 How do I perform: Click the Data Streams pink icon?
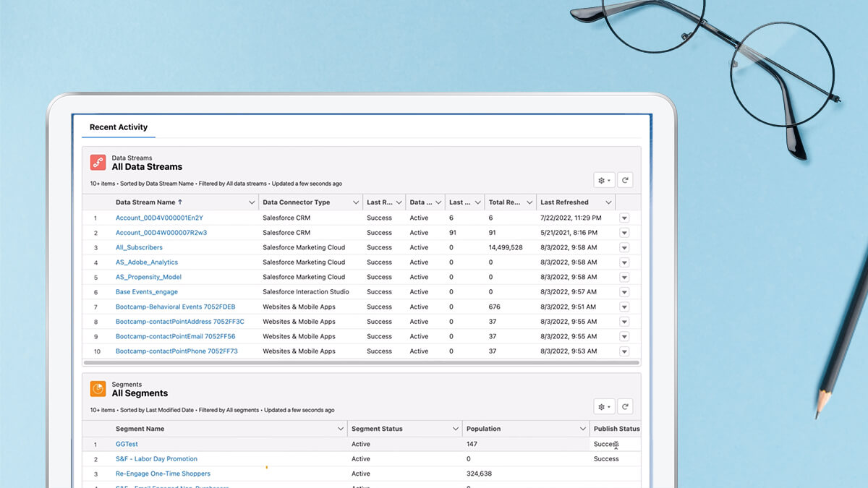[x=98, y=162]
